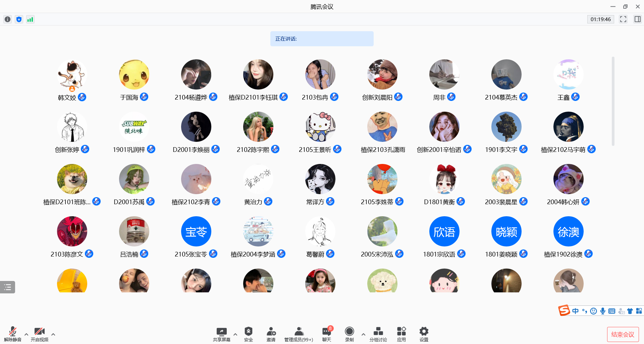Open Breakout Rooms (分组讨论)
Viewport: 644px width, 344px height.
[378, 334]
